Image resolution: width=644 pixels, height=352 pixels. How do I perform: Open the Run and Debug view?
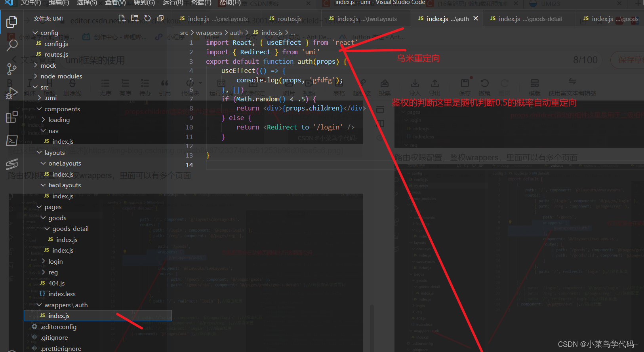pyautogui.click(x=12, y=93)
